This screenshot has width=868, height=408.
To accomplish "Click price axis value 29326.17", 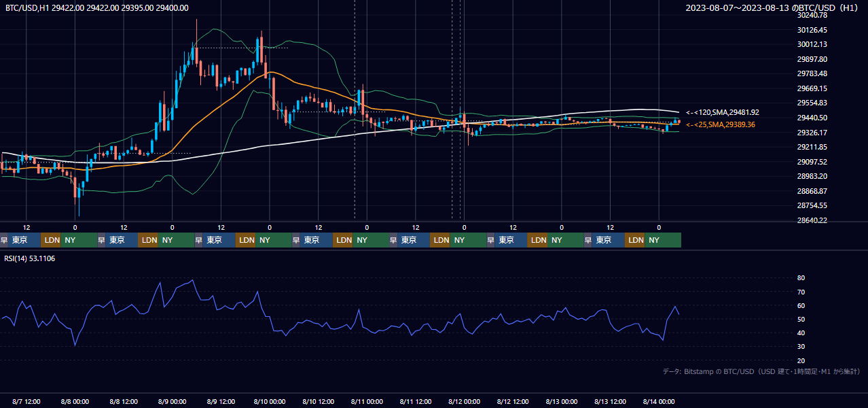I will [812, 133].
